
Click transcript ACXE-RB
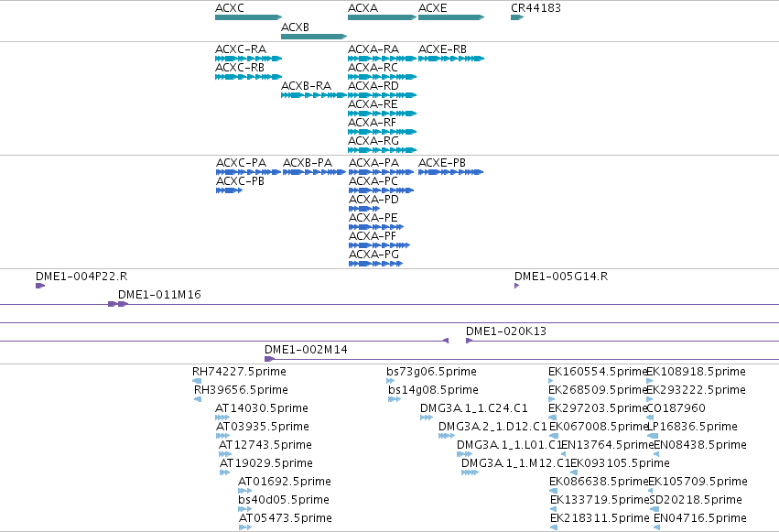451,59
